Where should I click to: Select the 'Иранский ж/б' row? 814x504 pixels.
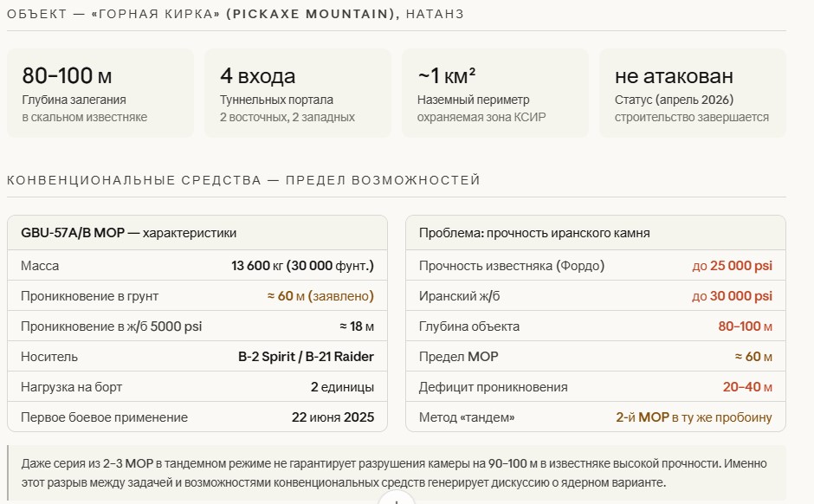click(595, 296)
